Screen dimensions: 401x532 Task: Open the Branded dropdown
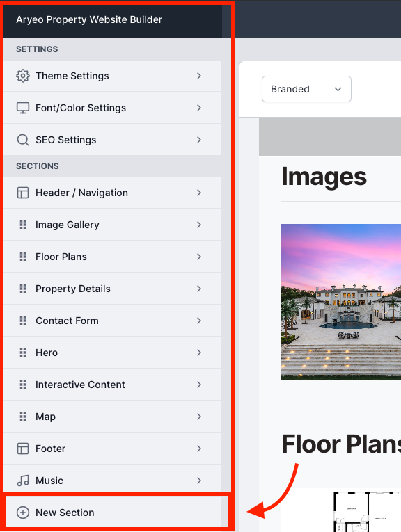(306, 89)
